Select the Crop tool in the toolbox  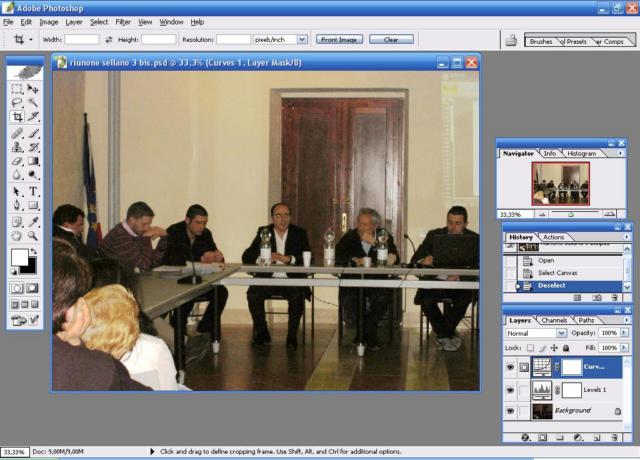(x=17, y=117)
